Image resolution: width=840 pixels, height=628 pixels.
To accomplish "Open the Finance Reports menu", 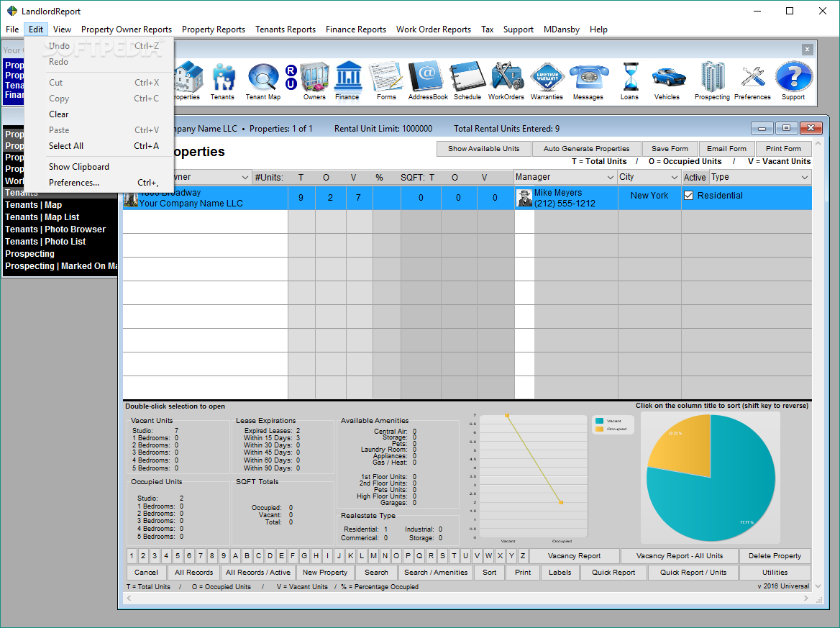I will tap(356, 29).
